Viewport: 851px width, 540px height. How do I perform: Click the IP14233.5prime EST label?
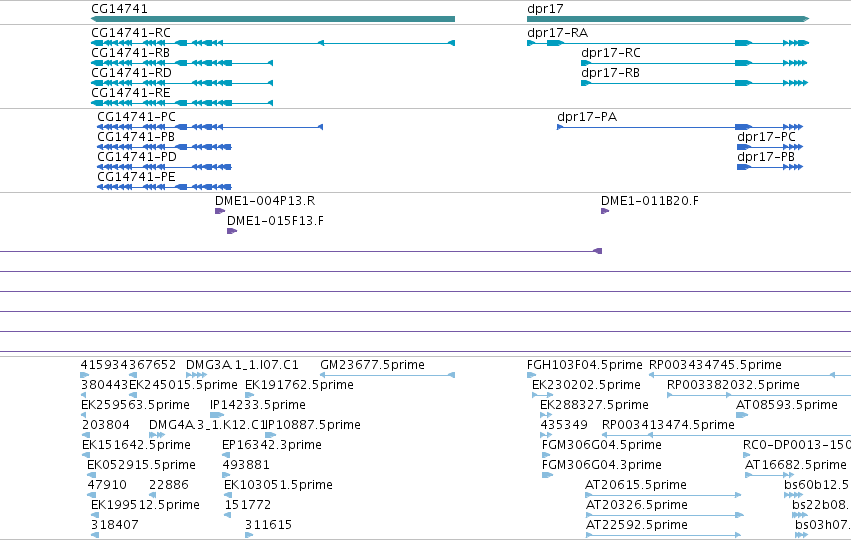tap(258, 405)
